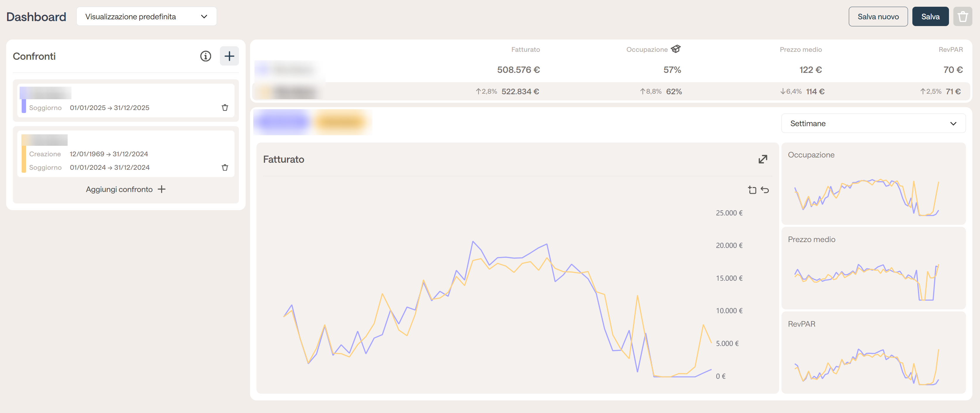This screenshot has height=413, width=980.
Task: Click the Fatturato chart title
Action: (x=283, y=159)
